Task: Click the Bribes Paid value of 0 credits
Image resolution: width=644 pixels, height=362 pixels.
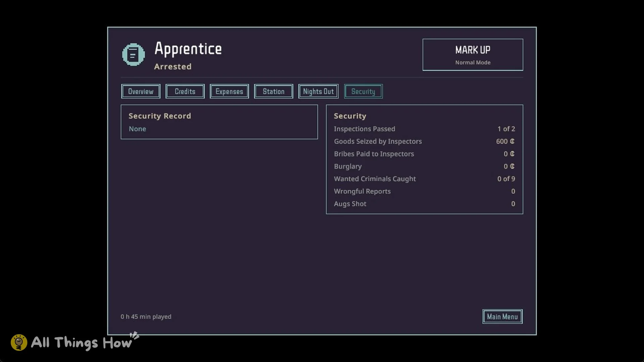Action: 509,154
